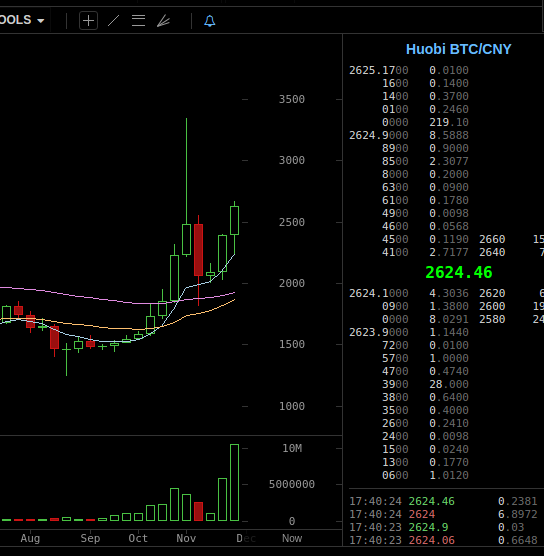
Task: Click the 219.10 ask volume entry
Action: tap(449, 122)
